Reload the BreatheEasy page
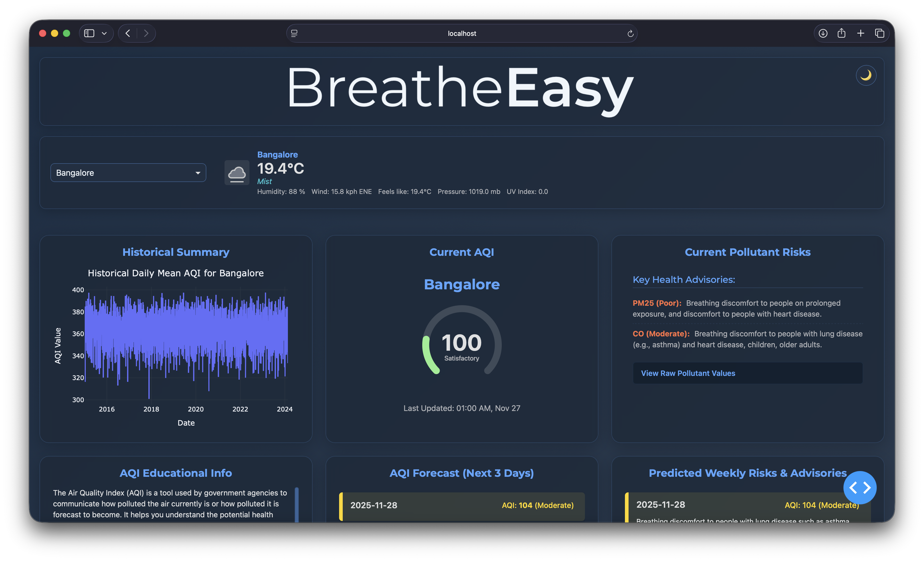 (x=630, y=33)
